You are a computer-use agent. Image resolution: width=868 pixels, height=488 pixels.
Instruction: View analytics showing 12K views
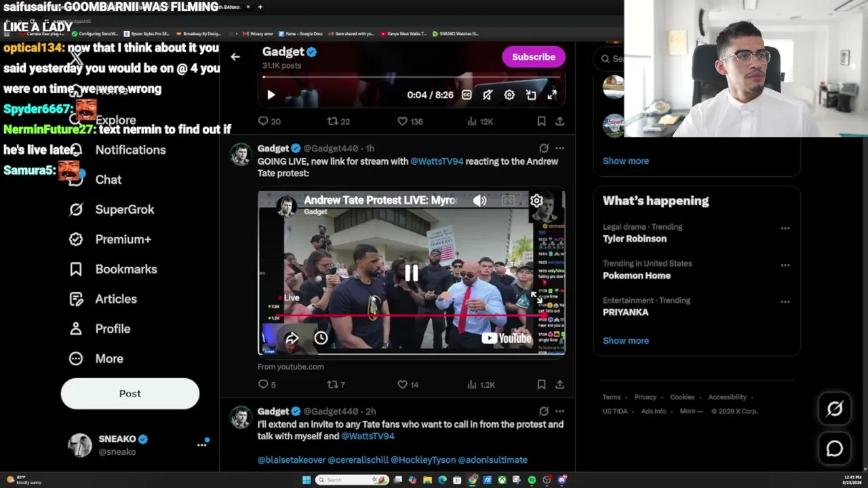click(x=480, y=121)
